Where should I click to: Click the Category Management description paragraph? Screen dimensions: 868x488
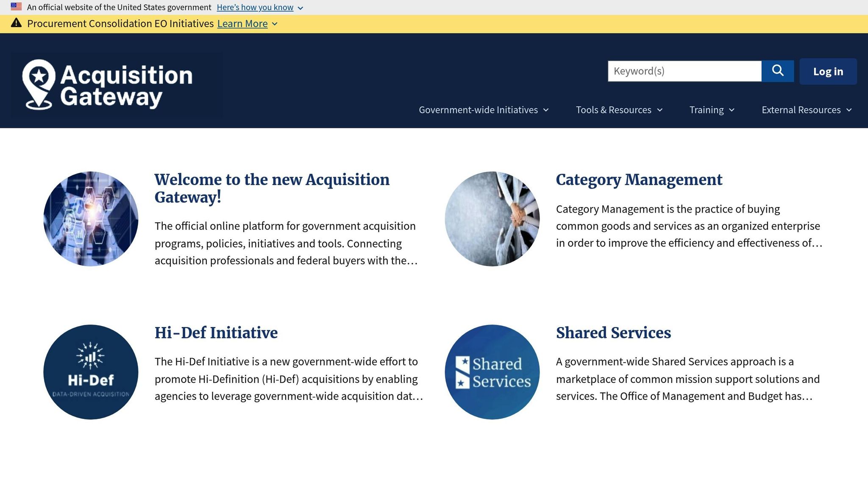click(689, 226)
